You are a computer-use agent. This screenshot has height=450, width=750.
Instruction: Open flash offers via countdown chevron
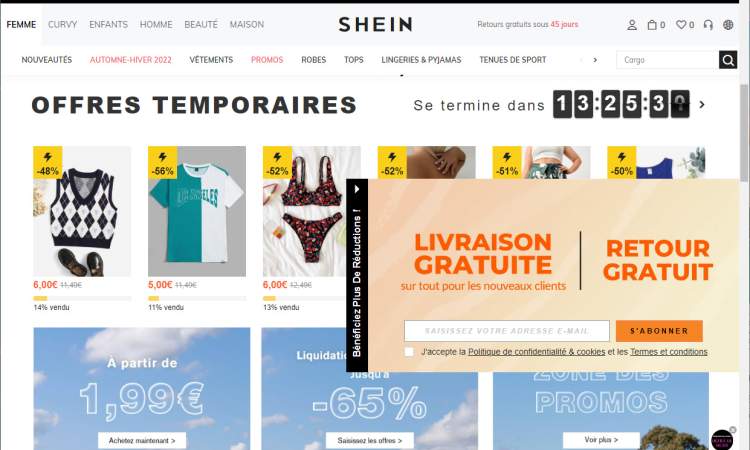point(702,104)
